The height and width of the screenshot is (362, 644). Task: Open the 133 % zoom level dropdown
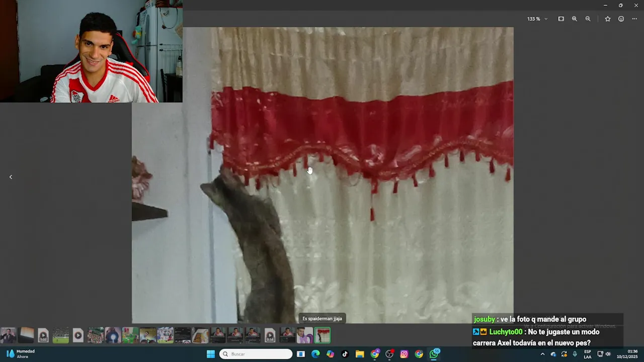(537, 19)
